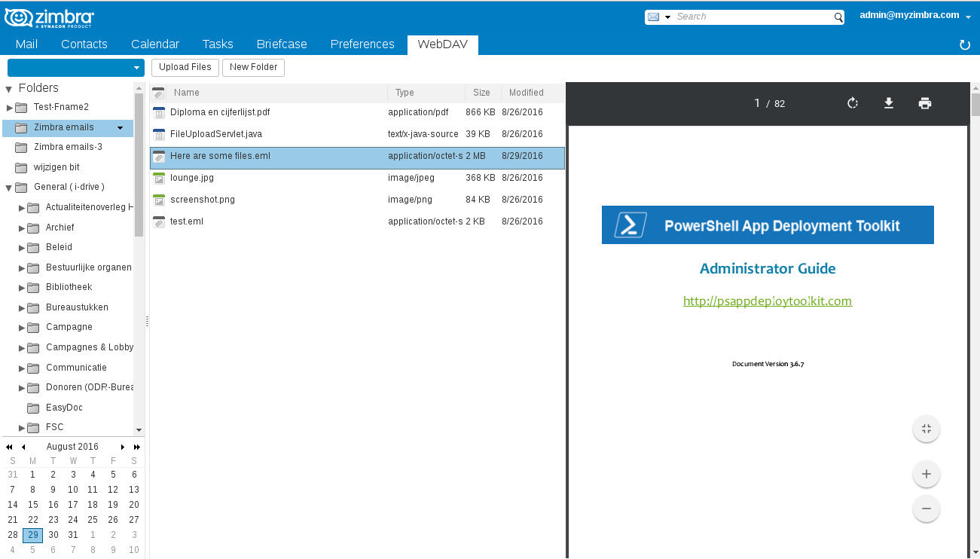
Task: Sort by Size column header
Action: coord(483,93)
